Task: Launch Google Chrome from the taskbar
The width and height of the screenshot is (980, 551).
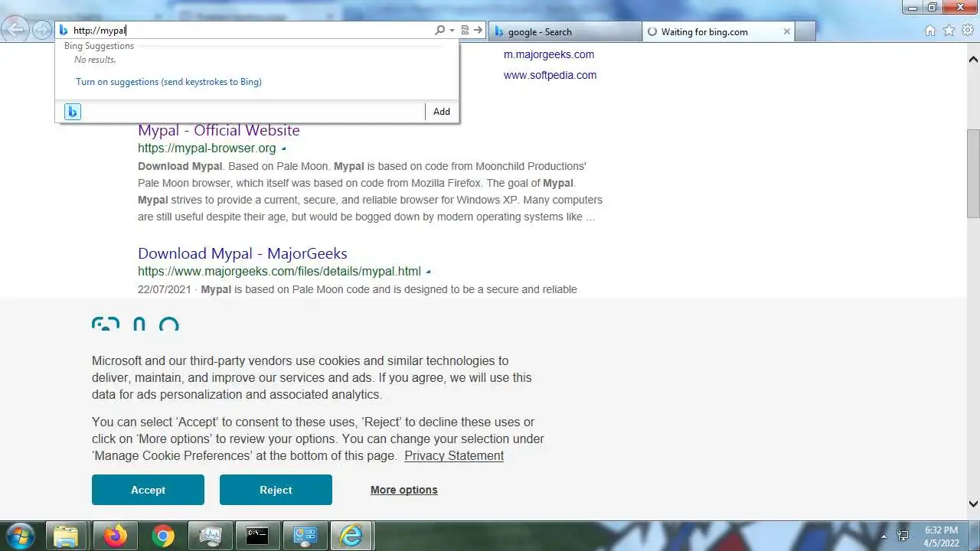Action: [162, 536]
